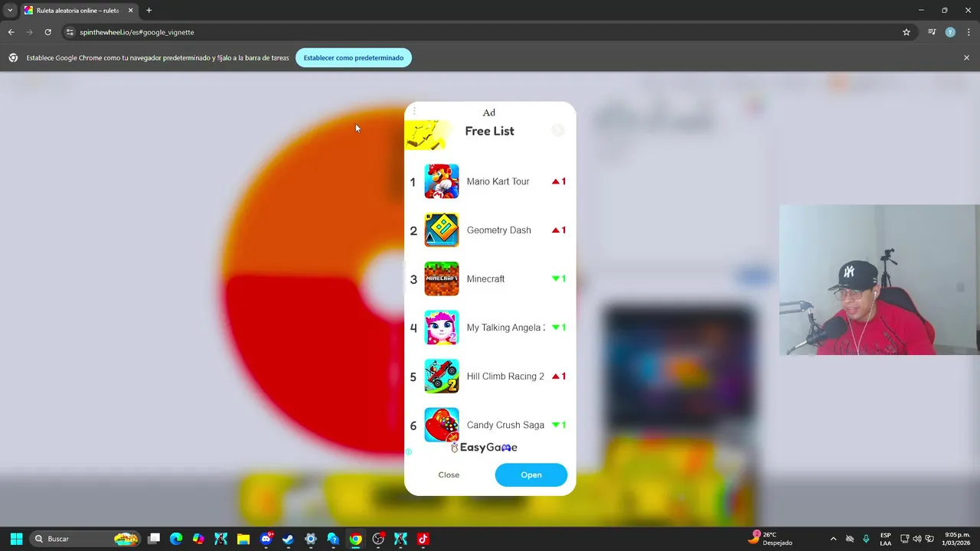Click the Mario Kart Tour app icon
Viewport: 980px width, 551px height.
click(442, 181)
